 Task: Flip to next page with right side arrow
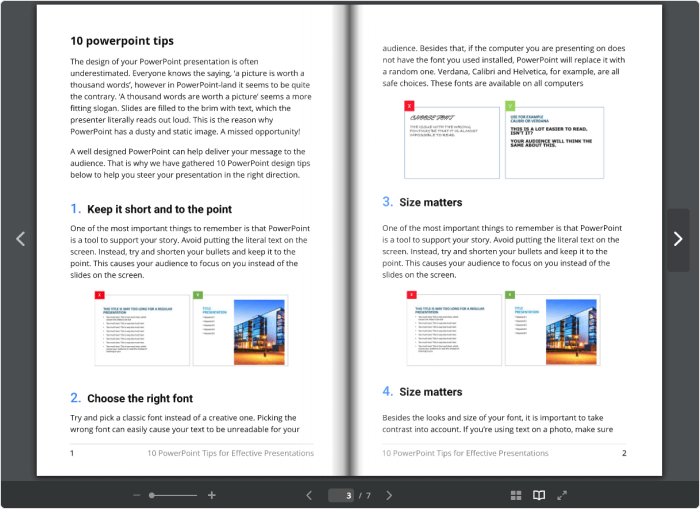[678, 239]
